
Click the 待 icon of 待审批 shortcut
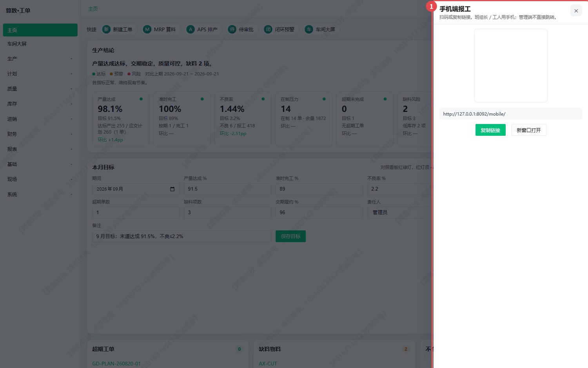(232, 29)
